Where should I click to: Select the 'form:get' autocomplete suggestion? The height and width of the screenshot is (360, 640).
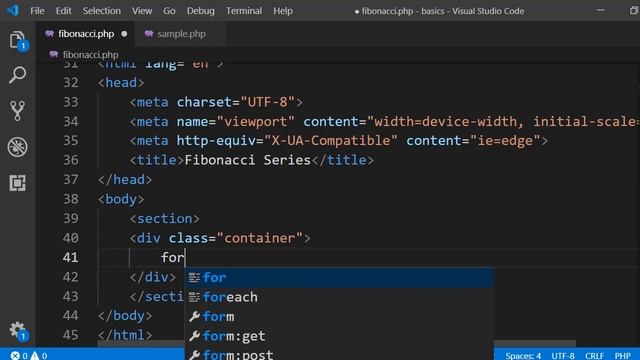pyautogui.click(x=339, y=336)
